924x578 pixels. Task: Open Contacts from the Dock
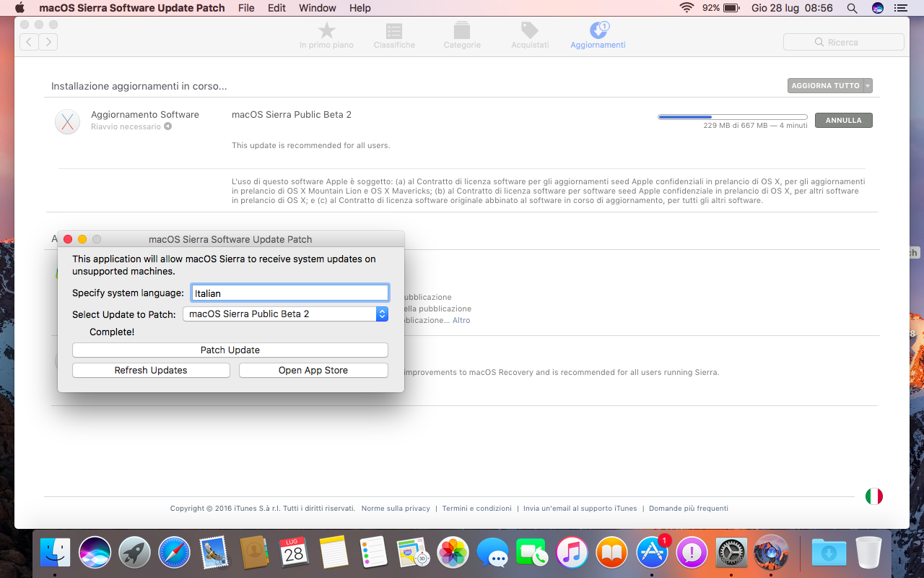[x=254, y=553]
